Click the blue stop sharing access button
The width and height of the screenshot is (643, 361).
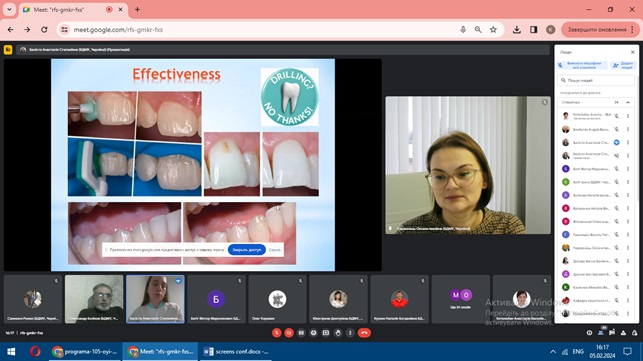tap(246, 249)
